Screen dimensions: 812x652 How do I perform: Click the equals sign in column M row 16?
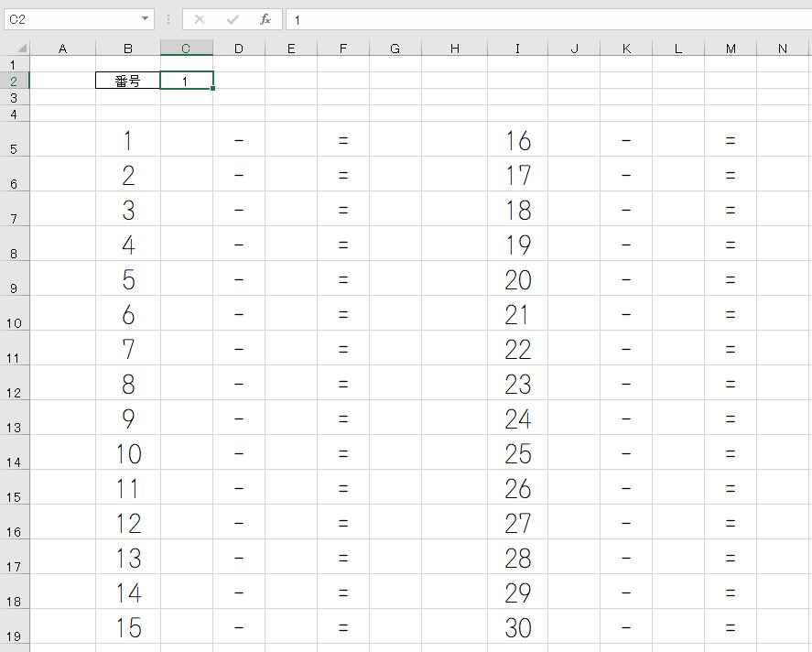click(x=731, y=523)
